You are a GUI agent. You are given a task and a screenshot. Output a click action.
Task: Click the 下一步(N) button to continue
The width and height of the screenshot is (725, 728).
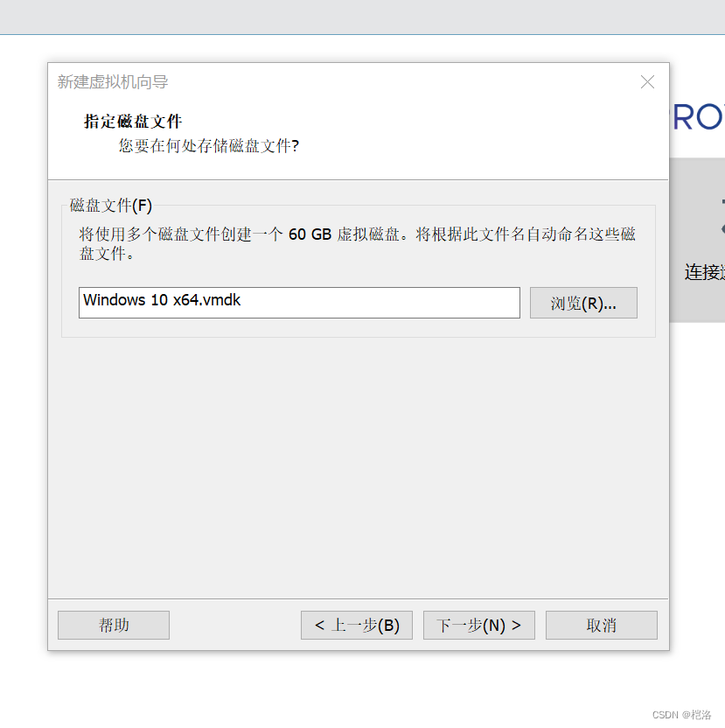478,625
